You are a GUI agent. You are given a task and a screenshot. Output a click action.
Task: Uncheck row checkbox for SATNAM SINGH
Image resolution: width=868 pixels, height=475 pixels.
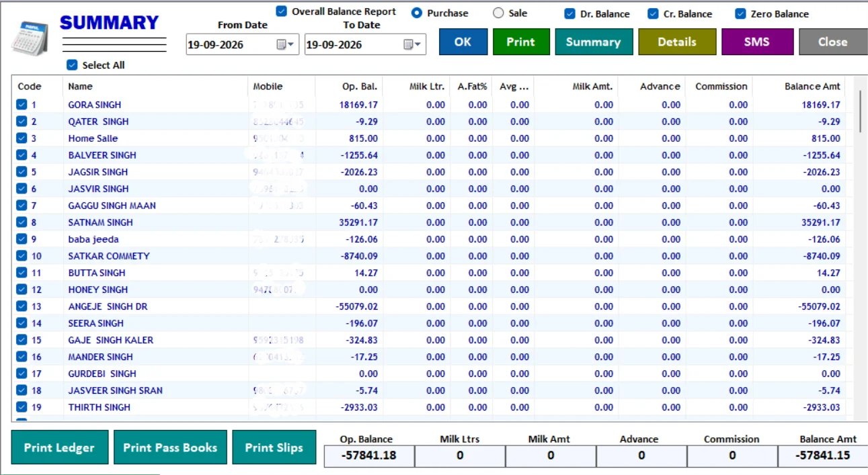[x=22, y=222]
